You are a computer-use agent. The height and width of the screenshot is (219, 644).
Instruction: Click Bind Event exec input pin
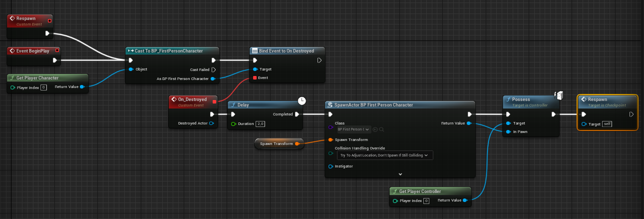255,60
